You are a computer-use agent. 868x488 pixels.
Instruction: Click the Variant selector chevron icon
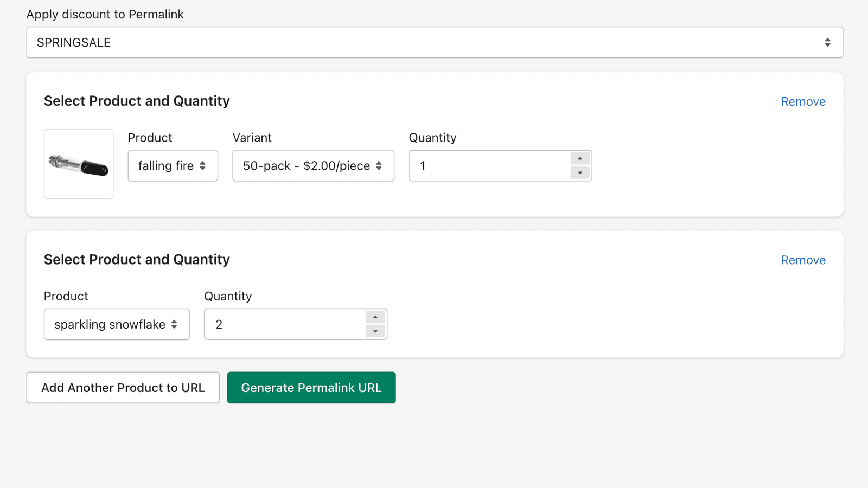378,165
